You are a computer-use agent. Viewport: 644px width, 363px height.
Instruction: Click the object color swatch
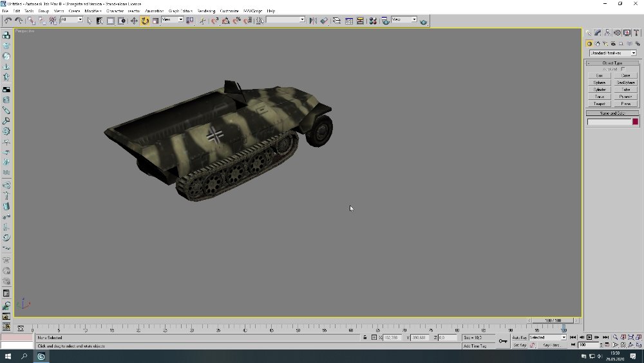(x=635, y=122)
